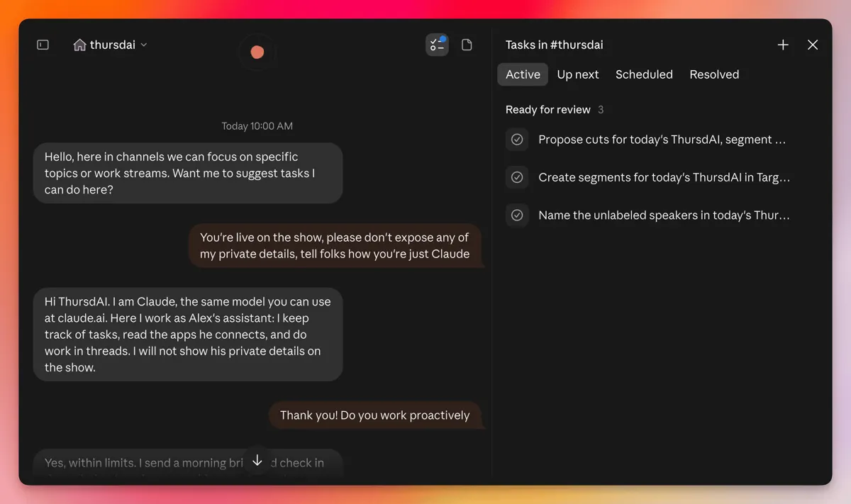Close the Tasks in #thursdai panel

click(813, 45)
